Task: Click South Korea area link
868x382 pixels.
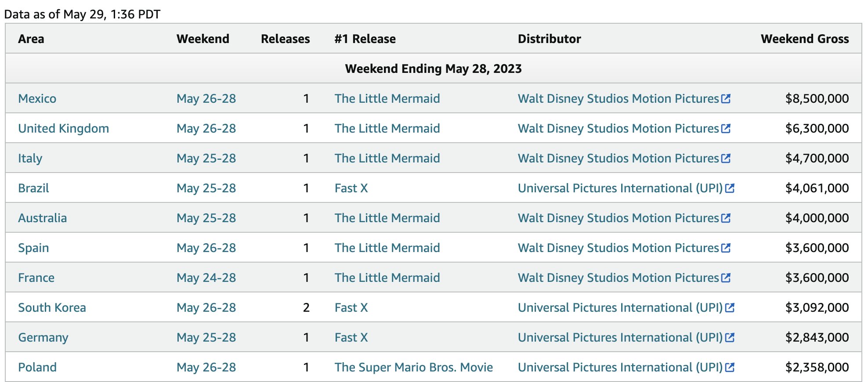Action: (52, 308)
